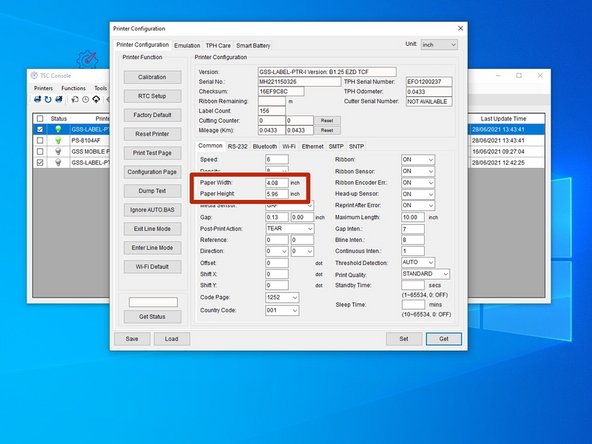Open the SNTP settings tab

pyautogui.click(x=356, y=146)
